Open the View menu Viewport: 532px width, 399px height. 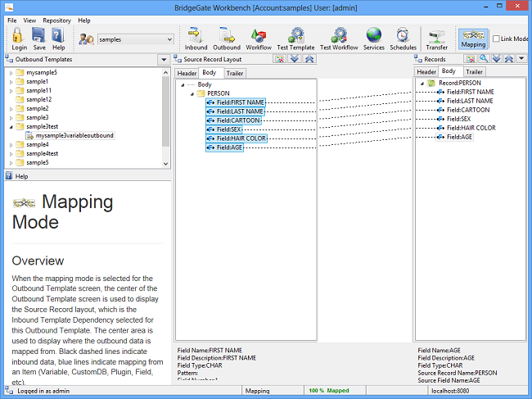tap(29, 20)
